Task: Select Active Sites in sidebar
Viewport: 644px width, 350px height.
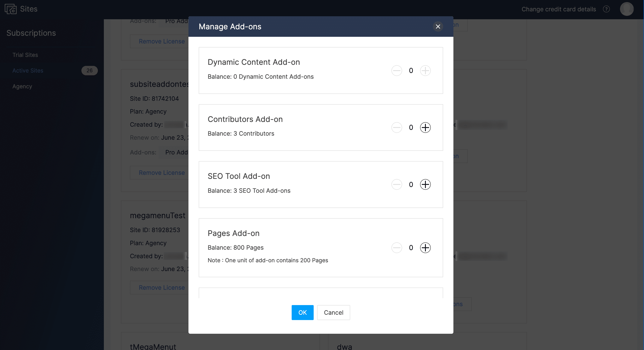Action: click(28, 71)
